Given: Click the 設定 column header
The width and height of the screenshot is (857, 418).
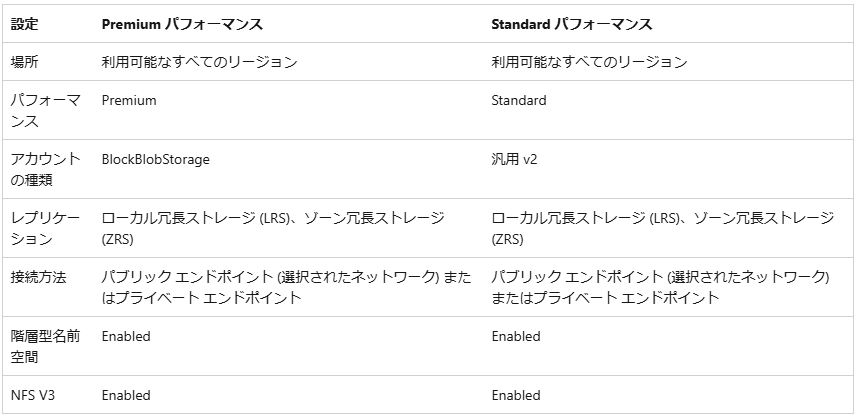Looking at the screenshot, I should (x=25, y=25).
